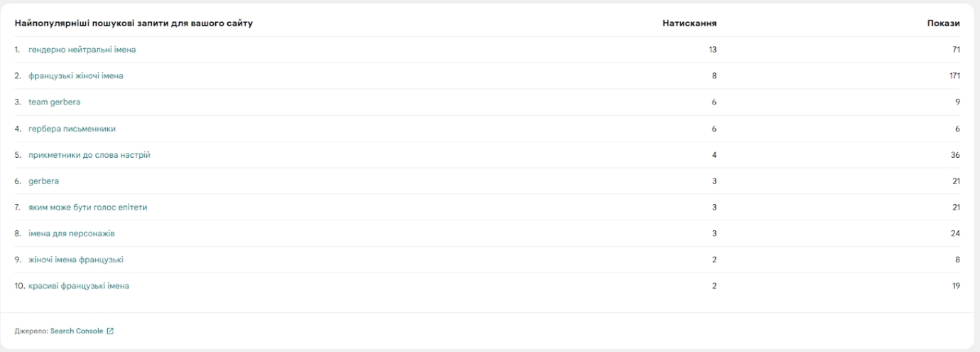Click the impressions value 36
This screenshot has height=352, width=980.
point(956,155)
